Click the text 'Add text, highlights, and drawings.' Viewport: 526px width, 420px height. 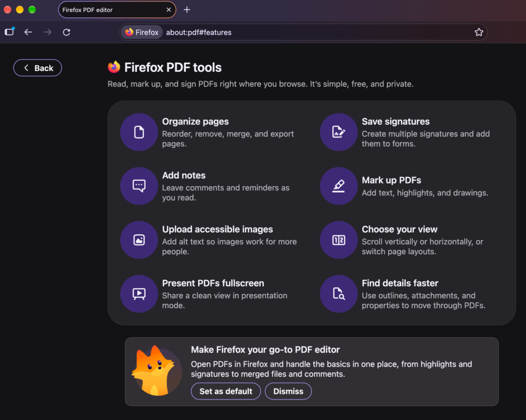click(x=425, y=193)
